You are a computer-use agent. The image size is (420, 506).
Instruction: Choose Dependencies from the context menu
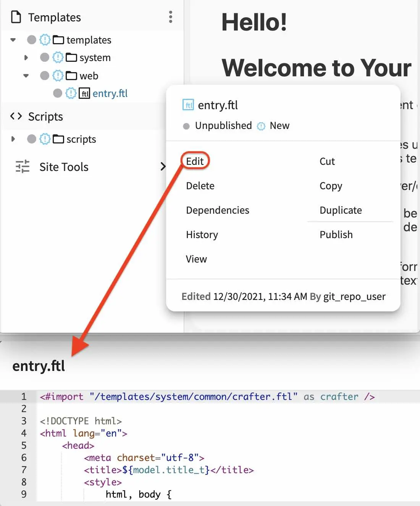click(218, 210)
